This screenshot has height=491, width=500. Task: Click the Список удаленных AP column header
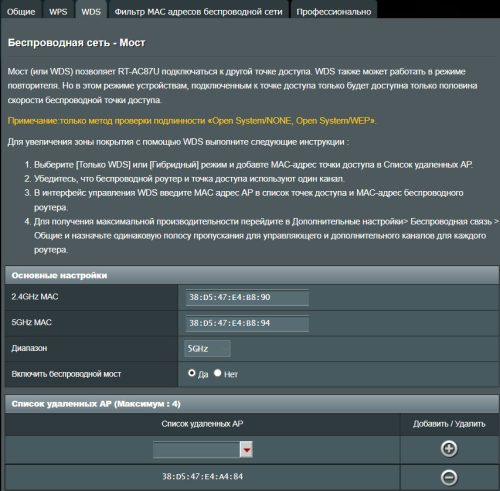pos(202,424)
